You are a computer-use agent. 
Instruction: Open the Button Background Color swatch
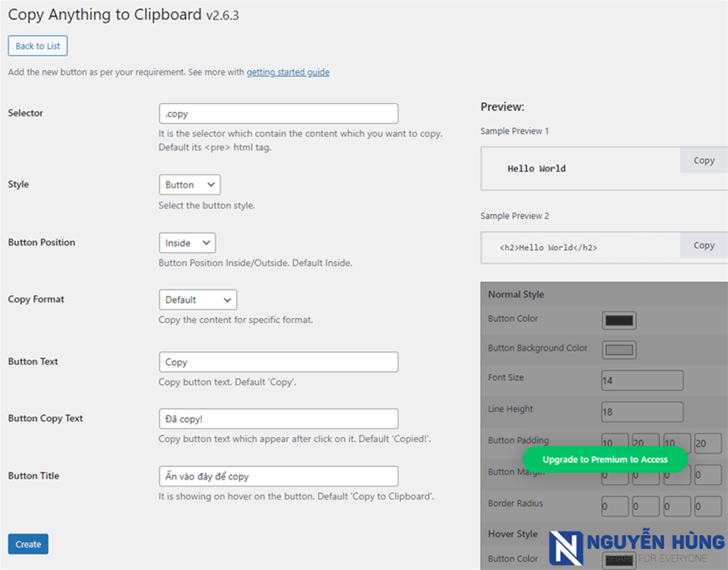(618, 350)
